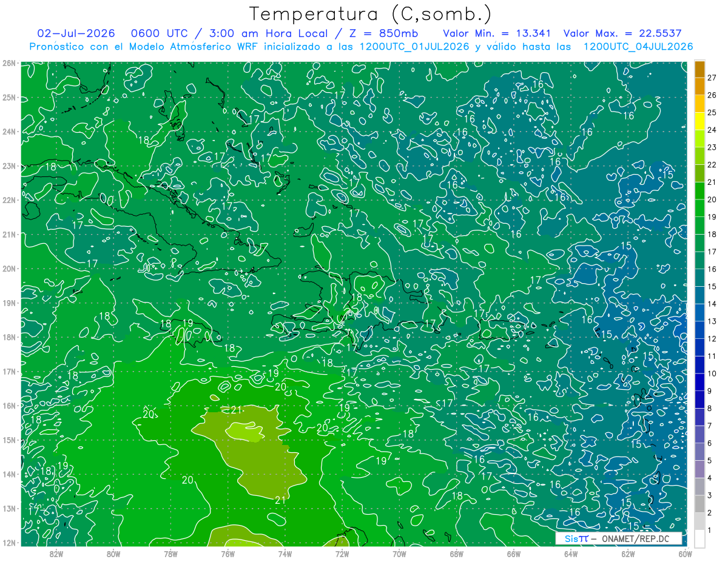Click the 21N latitude axis label
Image resolution: width=728 pixels, height=562 pixels.
click(9, 234)
